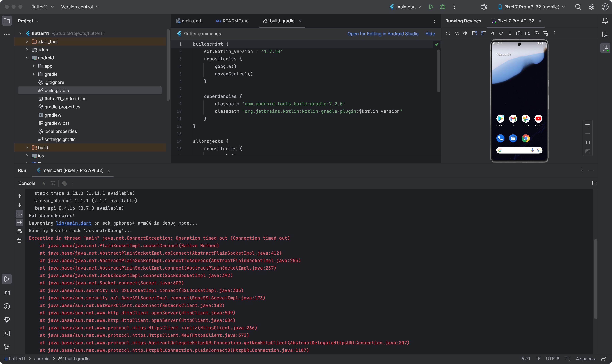This screenshot has width=612, height=364.
Task: Tap emulator Back triangle button
Action: click(492, 33)
